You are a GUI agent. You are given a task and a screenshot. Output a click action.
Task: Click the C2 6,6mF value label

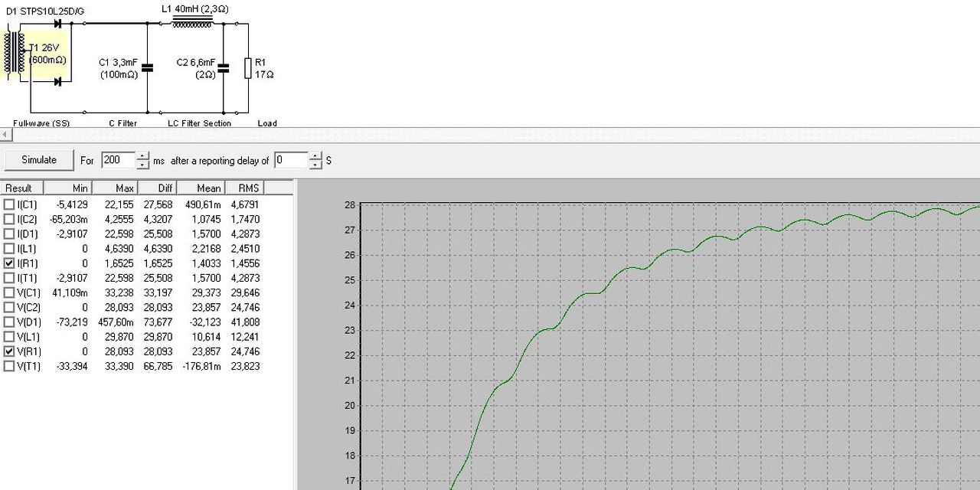pos(195,62)
